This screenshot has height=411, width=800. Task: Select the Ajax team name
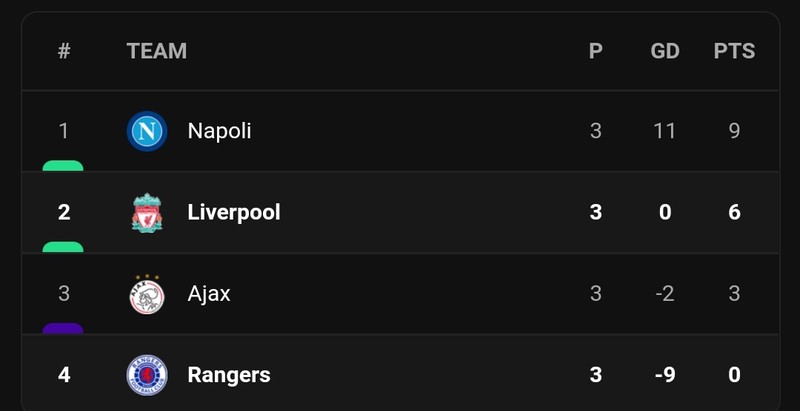[x=209, y=294]
